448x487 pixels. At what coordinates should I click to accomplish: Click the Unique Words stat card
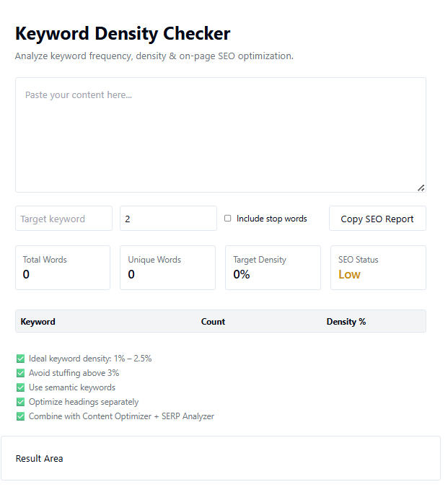[167, 268]
